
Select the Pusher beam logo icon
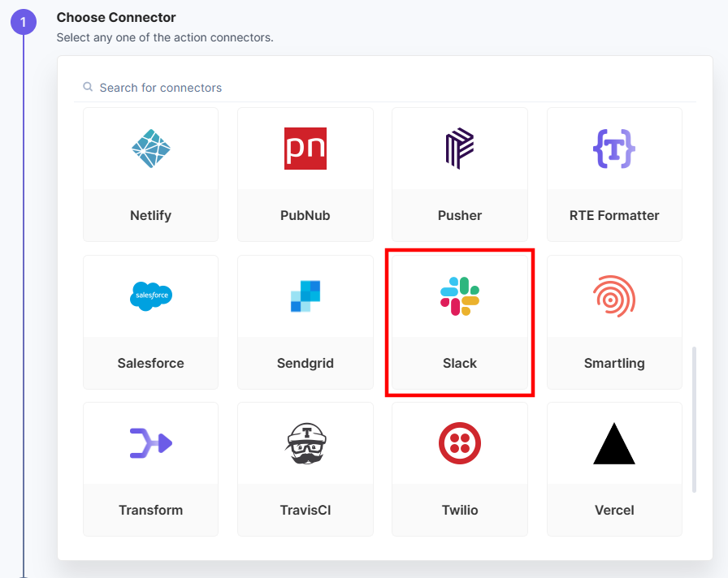pos(459,148)
